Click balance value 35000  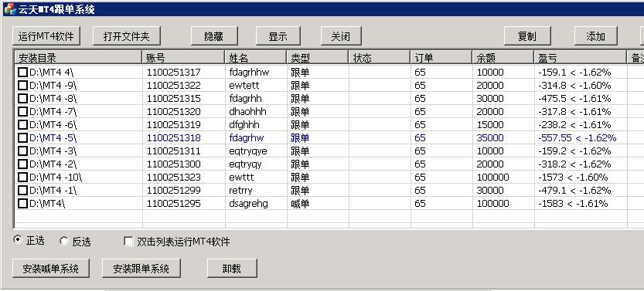[490, 138]
